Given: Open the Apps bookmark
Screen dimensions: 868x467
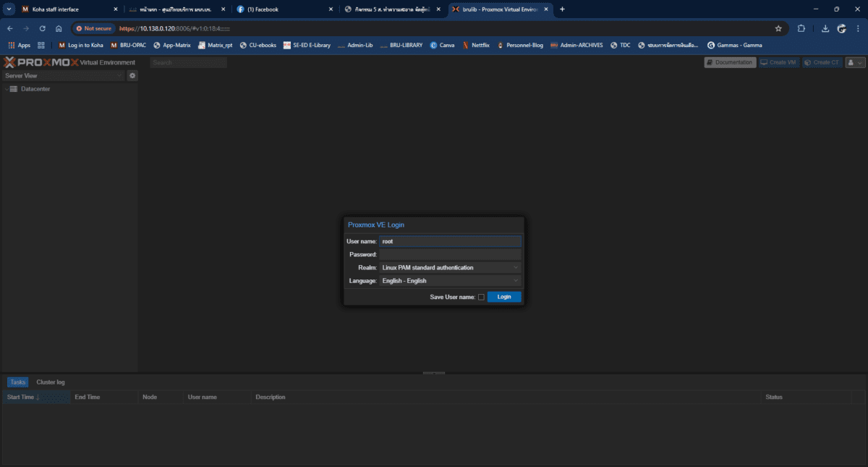Looking at the screenshot, I should coord(19,45).
